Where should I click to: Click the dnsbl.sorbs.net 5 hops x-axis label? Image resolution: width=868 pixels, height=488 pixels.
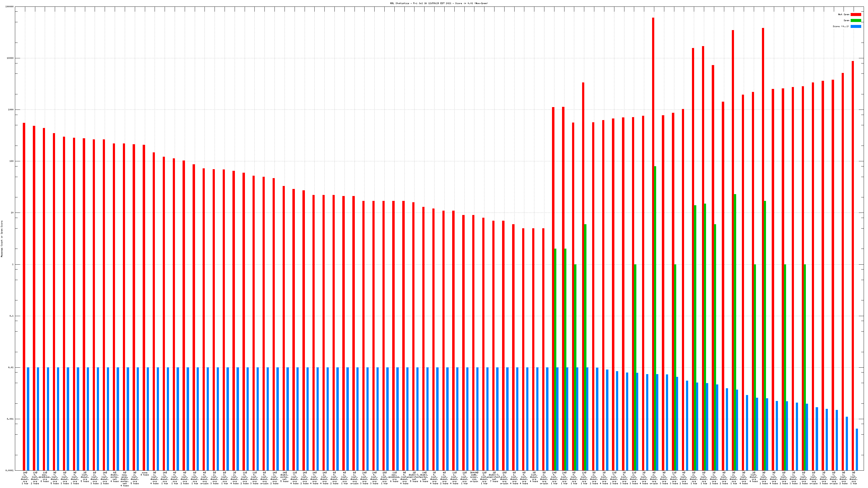coord(284,477)
